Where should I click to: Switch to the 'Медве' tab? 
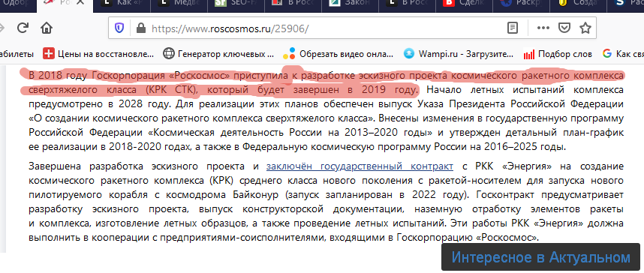coord(179,4)
